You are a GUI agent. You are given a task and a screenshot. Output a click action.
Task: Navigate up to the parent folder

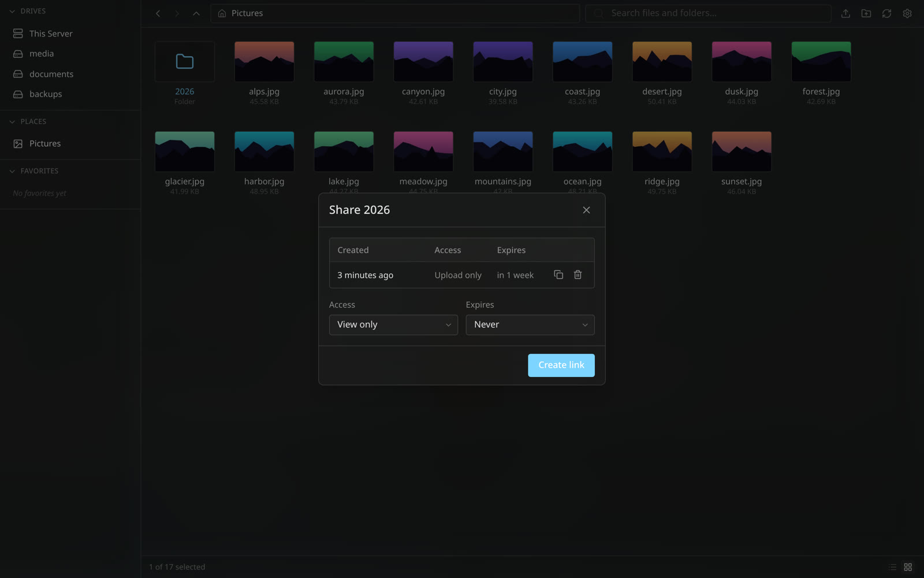point(196,13)
